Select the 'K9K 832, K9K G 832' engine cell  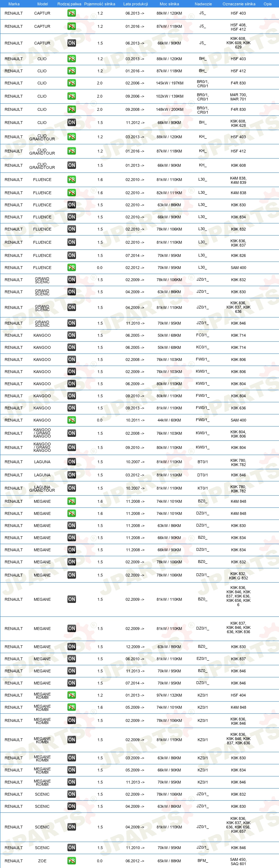(238, 576)
